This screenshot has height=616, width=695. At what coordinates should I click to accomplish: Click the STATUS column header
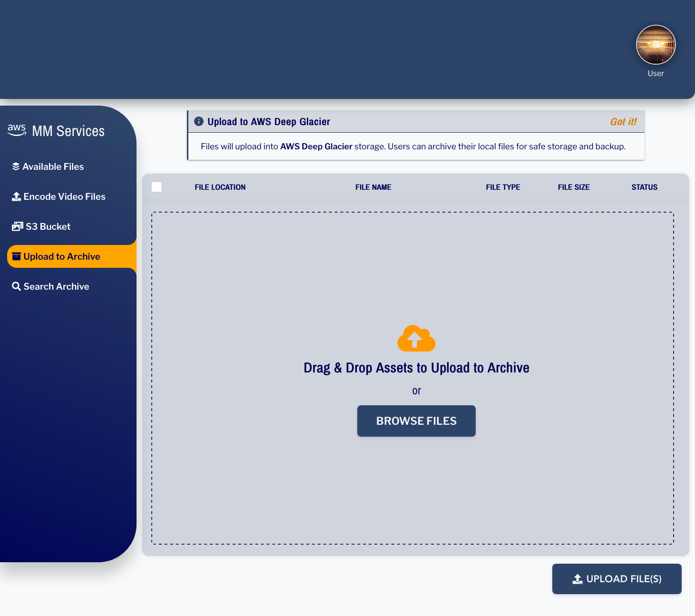point(645,187)
